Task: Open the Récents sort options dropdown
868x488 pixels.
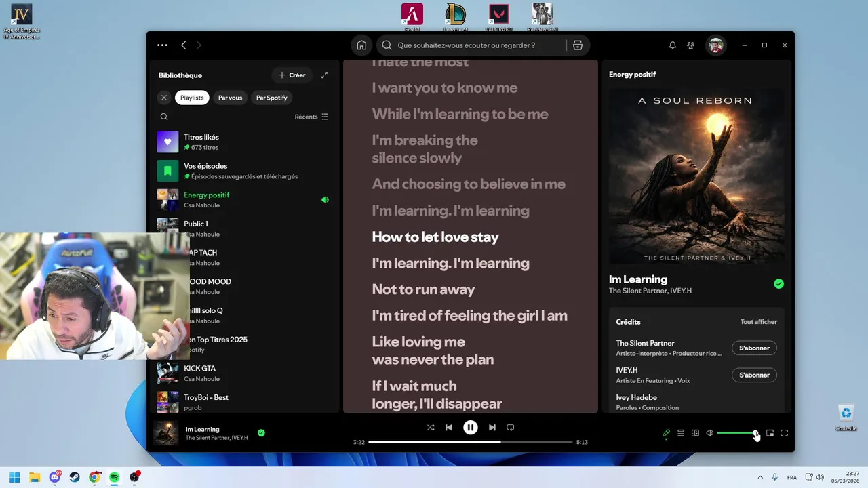Action: [312, 117]
